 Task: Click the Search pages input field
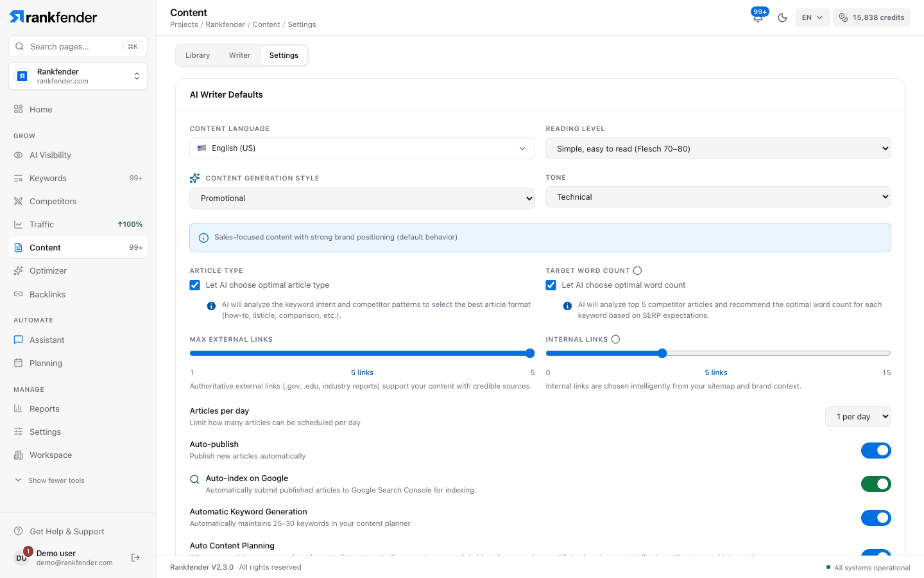coord(78,46)
